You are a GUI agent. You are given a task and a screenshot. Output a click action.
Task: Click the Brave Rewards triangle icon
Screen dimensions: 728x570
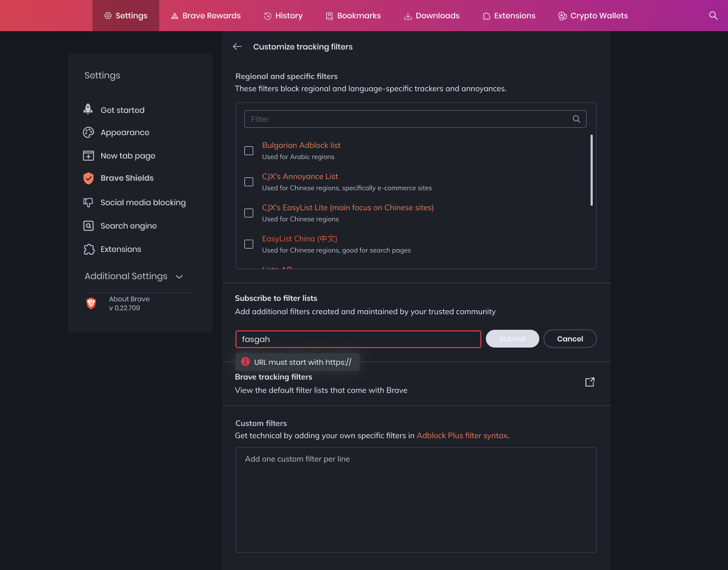pyautogui.click(x=175, y=16)
